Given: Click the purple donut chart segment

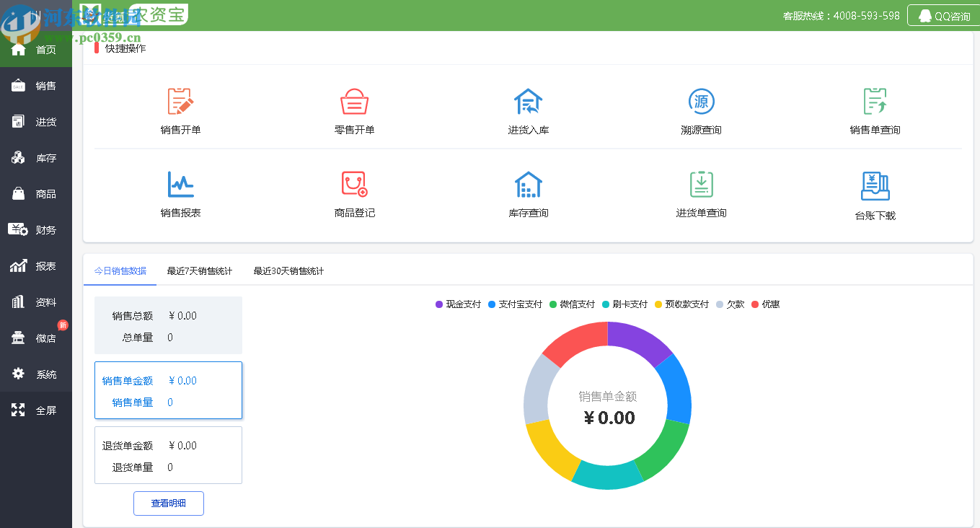Looking at the screenshot, I should 639,340.
